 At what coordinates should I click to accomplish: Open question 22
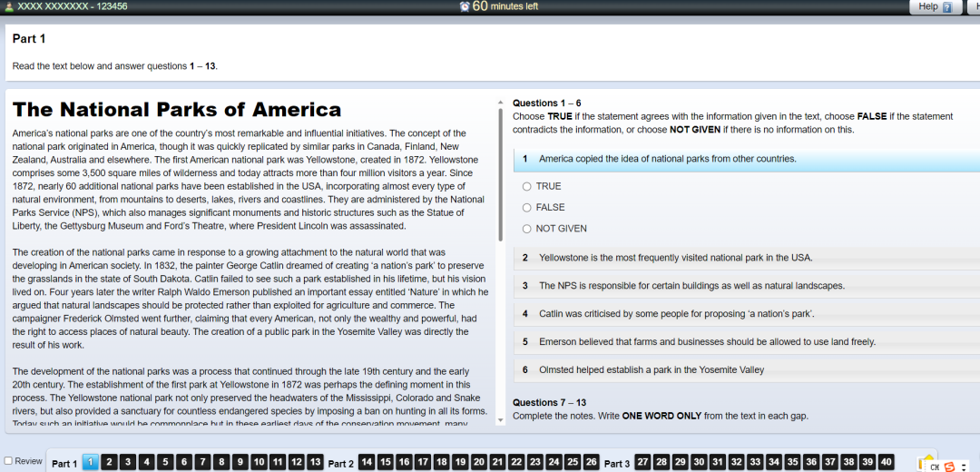click(x=517, y=463)
